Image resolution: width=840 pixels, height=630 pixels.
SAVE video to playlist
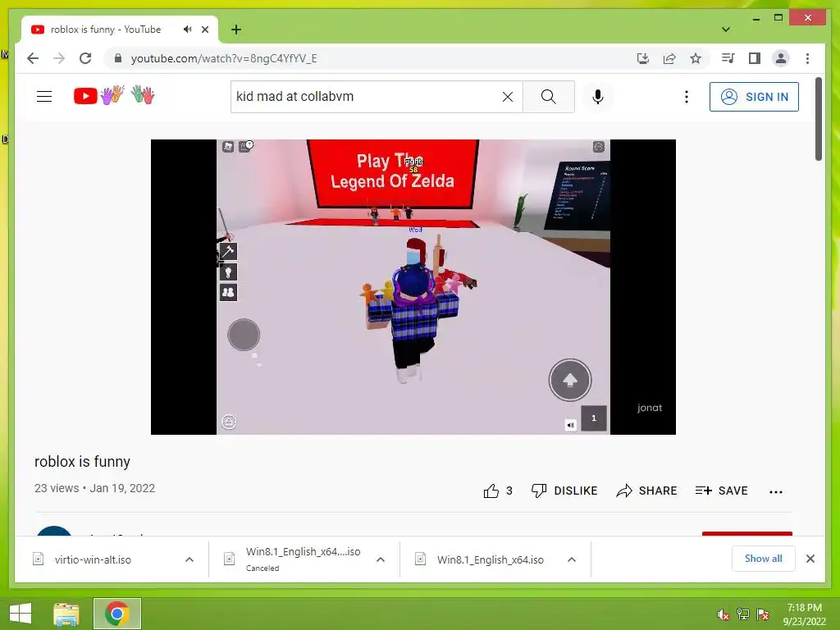pos(721,491)
